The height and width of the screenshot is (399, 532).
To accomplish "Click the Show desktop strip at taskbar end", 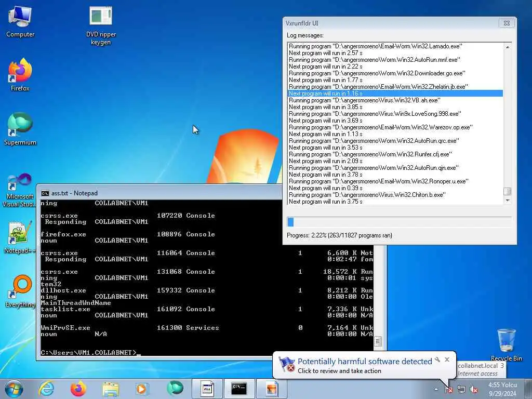I will (x=528, y=389).
